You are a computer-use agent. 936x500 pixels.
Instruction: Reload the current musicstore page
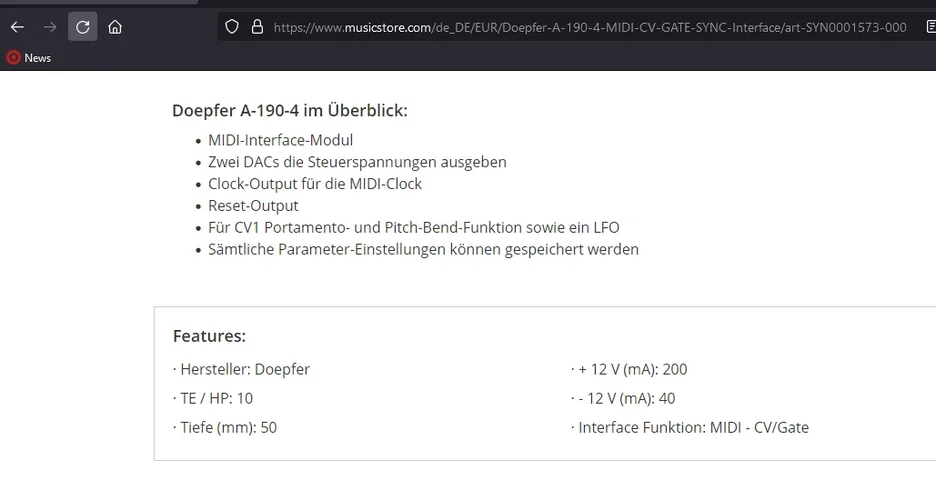click(x=83, y=27)
